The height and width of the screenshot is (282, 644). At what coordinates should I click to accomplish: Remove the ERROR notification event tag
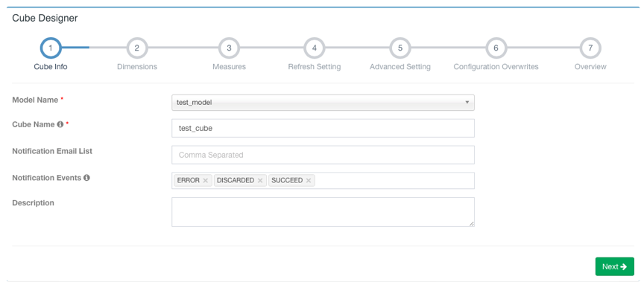[206, 181]
